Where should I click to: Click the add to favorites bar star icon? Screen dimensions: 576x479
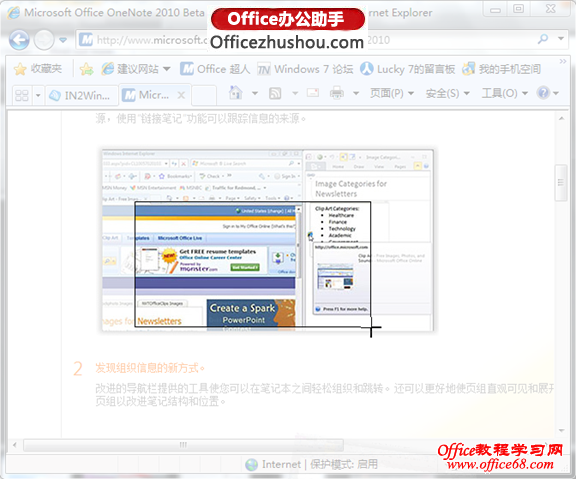(86, 69)
